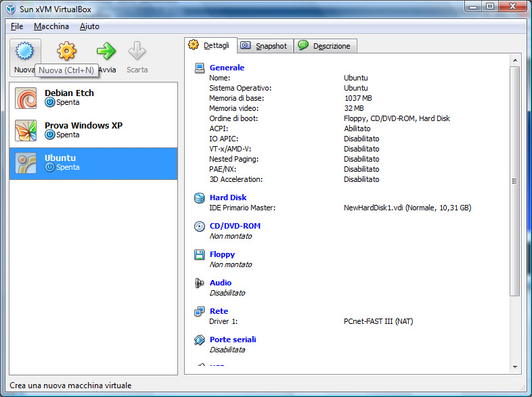Click 'Crea una nuova macchina virtuale' status text
532x397 pixels.
(70, 386)
